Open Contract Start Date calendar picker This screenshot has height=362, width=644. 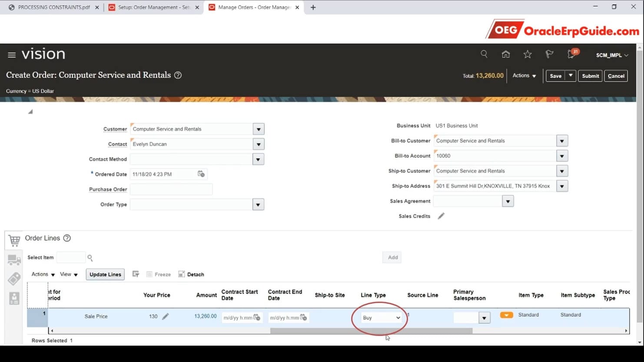[x=257, y=317]
